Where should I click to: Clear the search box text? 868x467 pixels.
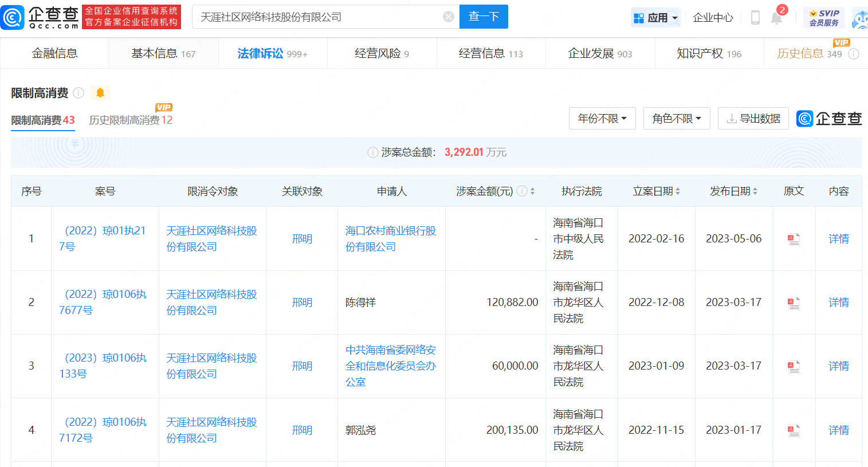449,17
